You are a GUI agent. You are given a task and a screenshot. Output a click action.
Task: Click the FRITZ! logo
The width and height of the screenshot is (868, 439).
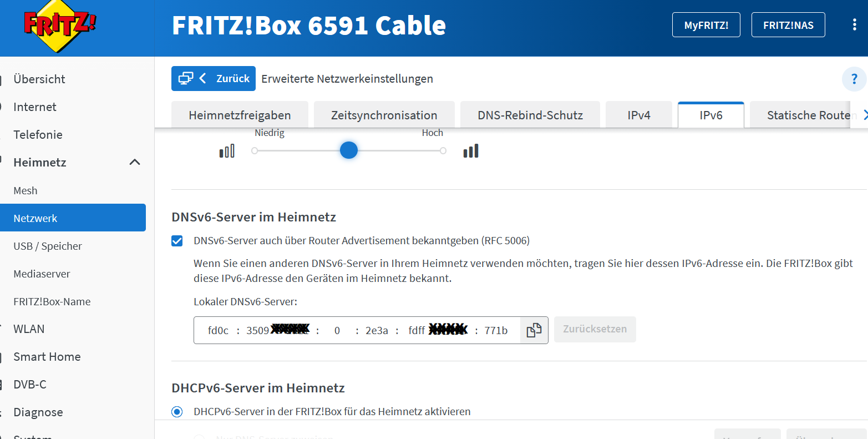pyautogui.click(x=60, y=26)
